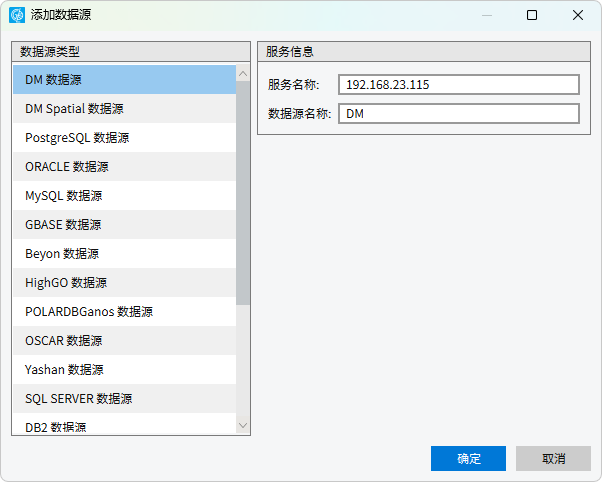Viewport: 602px width, 482px height.
Task: Select Beyon 数据源 row
Action: (124, 253)
